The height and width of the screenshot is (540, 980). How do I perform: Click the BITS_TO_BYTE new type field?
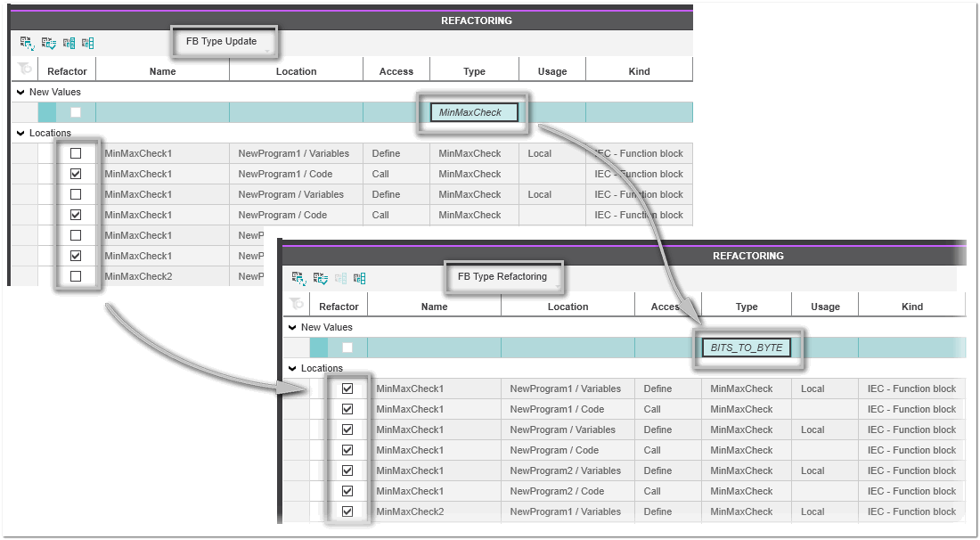(x=747, y=348)
